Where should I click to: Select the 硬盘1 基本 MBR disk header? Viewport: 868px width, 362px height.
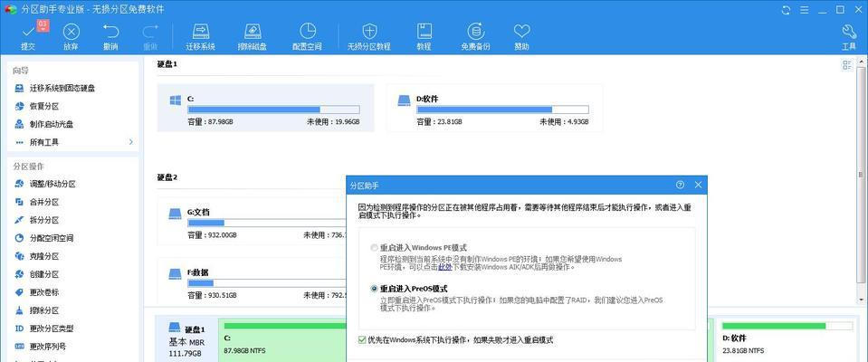coord(187,340)
